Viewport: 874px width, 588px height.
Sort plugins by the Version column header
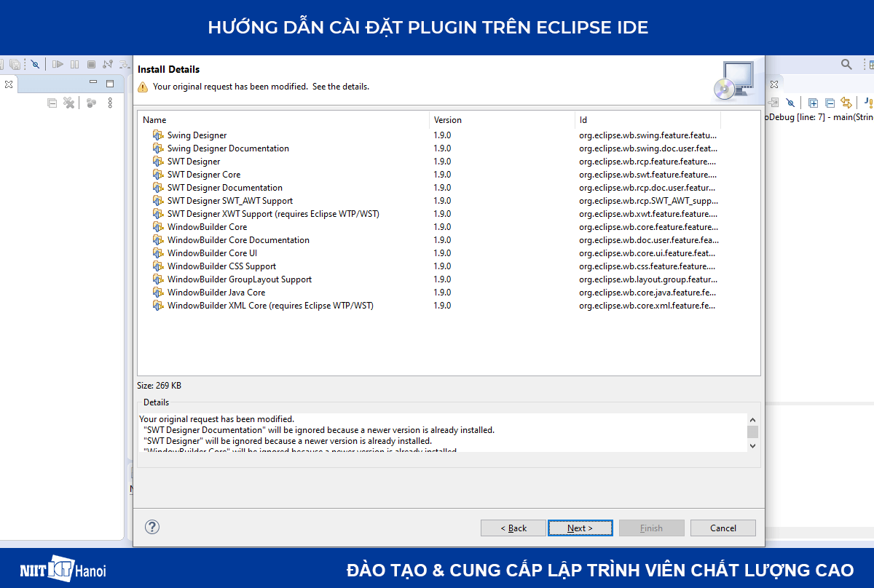click(447, 119)
